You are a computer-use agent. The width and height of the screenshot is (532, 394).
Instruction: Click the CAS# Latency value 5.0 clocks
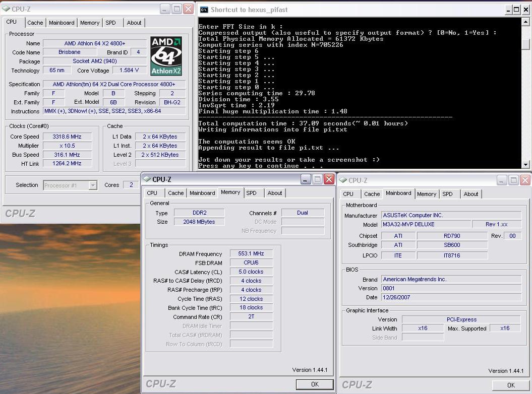pyautogui.click(x=251, y=272)
